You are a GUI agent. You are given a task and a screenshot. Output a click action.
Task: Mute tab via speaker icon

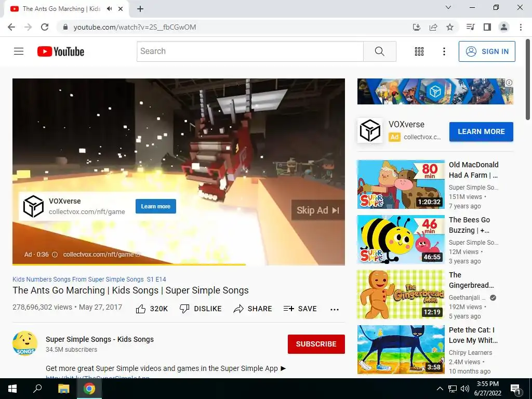[x=109, y=9]
